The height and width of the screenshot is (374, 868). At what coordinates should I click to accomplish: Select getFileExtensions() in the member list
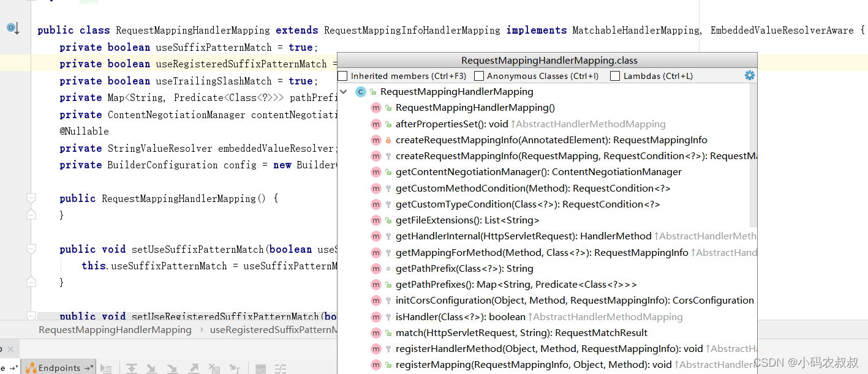pos(467,220)
